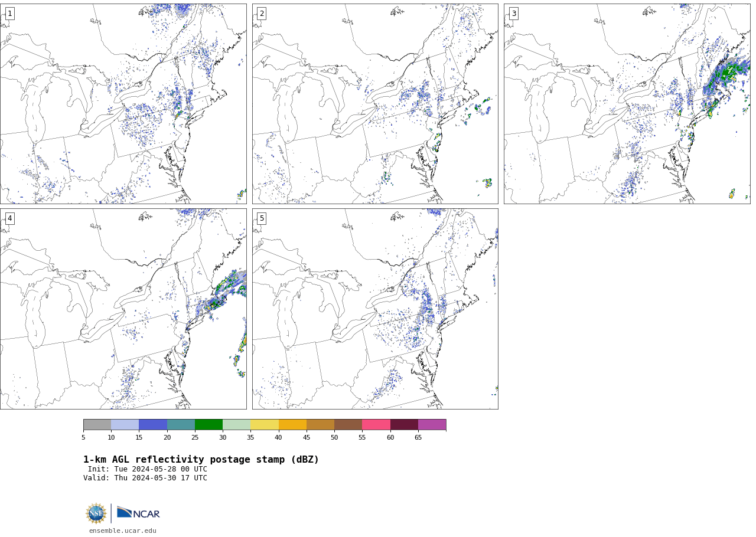Click the '35' colorbar tick label
The height and width of the screenshot is (537, 756).
coord(250,437)
